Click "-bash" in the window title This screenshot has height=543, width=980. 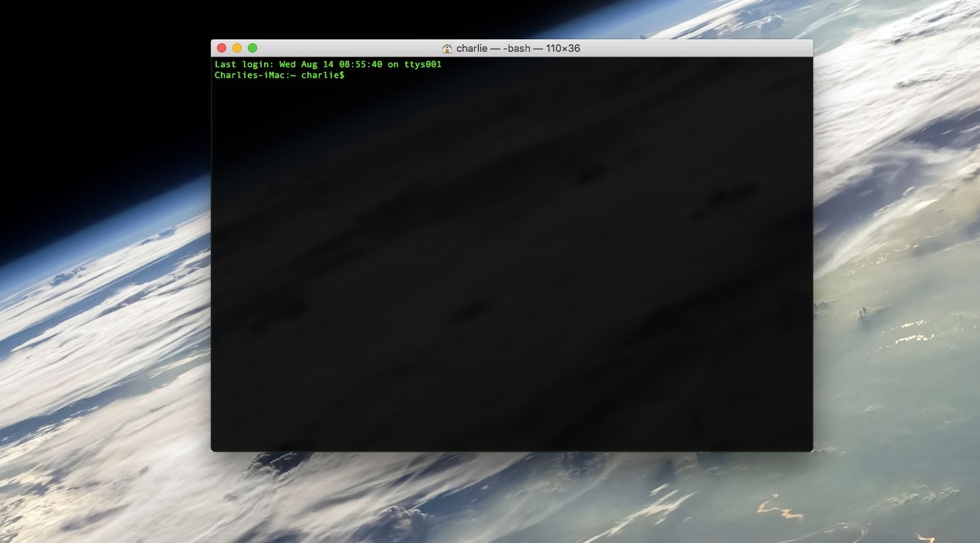[517, 48]
